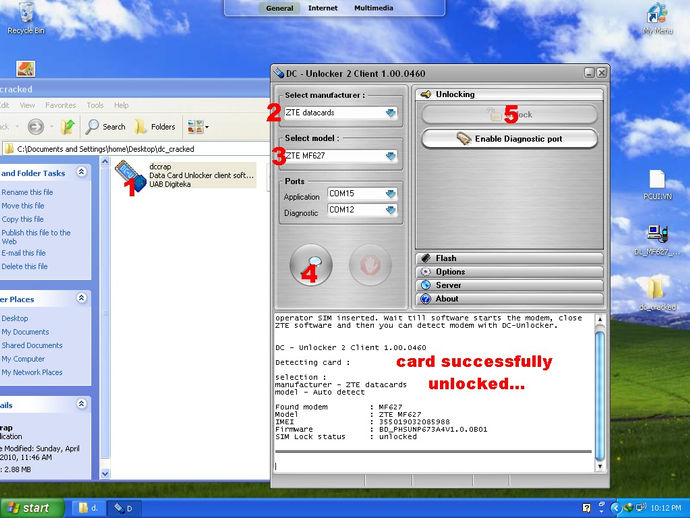The image size is (690, 518).
Task: Go to Desktop link in Other Places
Action: tap(15, 318)
